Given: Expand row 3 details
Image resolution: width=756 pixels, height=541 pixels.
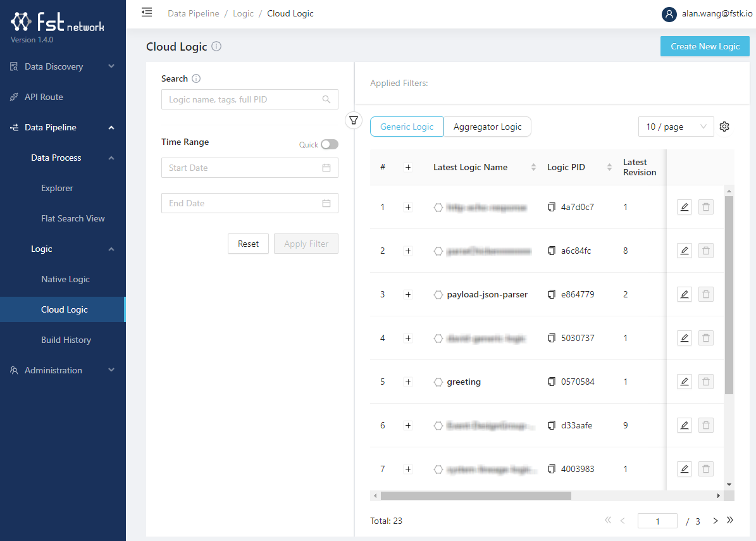Looking at the screenshot, I should [408, 294].
